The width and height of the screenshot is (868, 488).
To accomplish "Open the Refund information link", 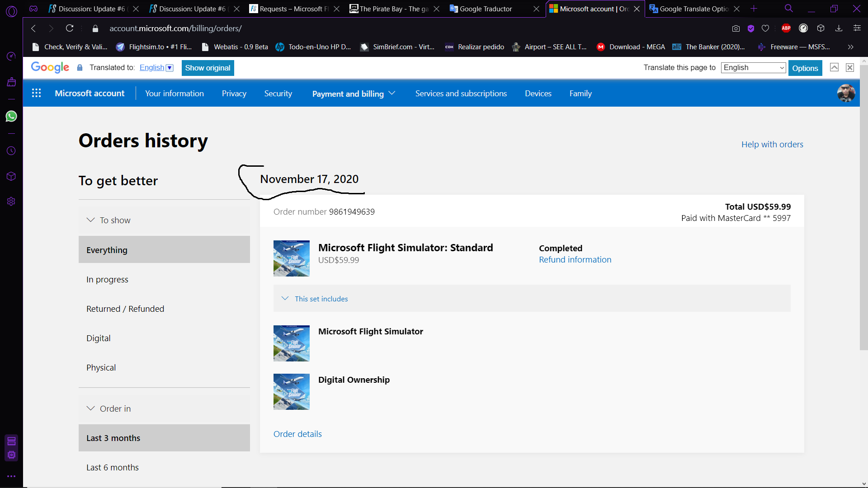I will click(x=575, y=260).
